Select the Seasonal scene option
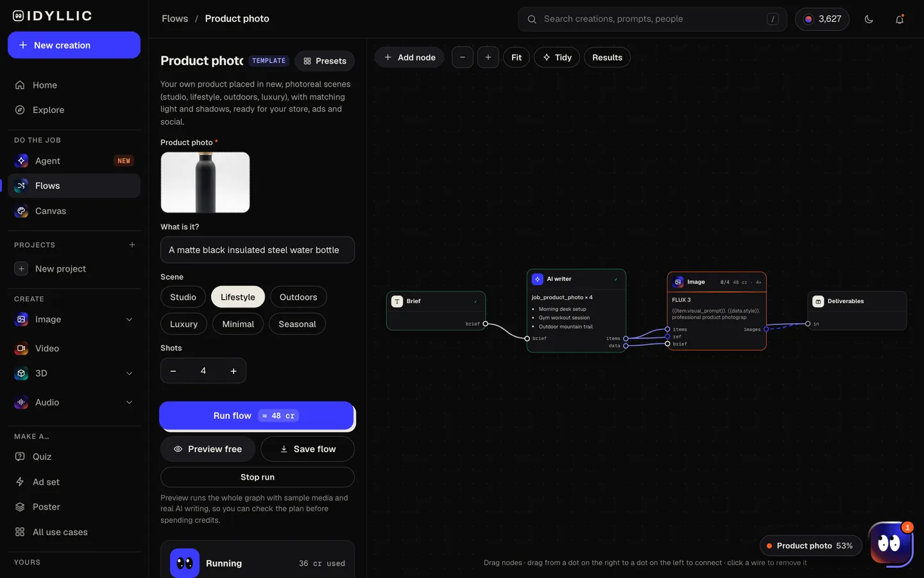This screenshot has height=578, width=924. pyautogui.click(x=297, y=324)
